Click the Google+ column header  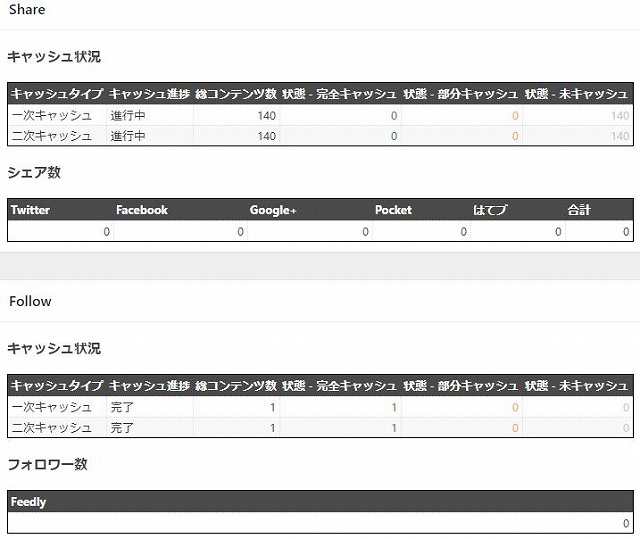[273, 210]
